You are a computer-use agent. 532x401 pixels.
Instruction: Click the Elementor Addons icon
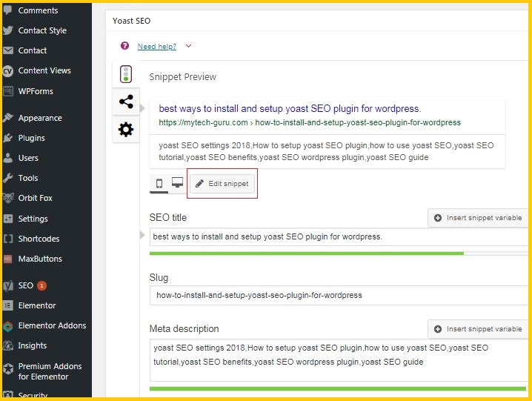pyautogui.click(x=8, y=325)
